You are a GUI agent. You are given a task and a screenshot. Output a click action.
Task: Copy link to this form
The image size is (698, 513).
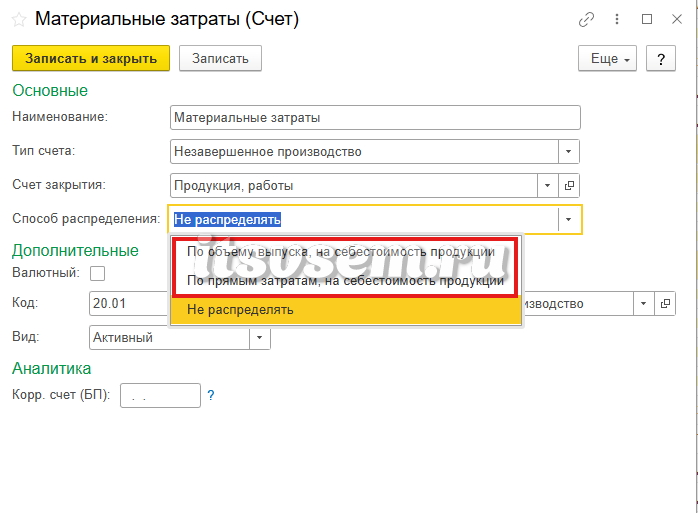pos(586,20)
